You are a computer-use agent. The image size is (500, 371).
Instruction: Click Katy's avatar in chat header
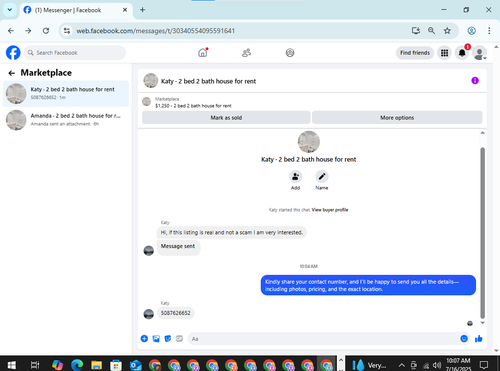151,81
